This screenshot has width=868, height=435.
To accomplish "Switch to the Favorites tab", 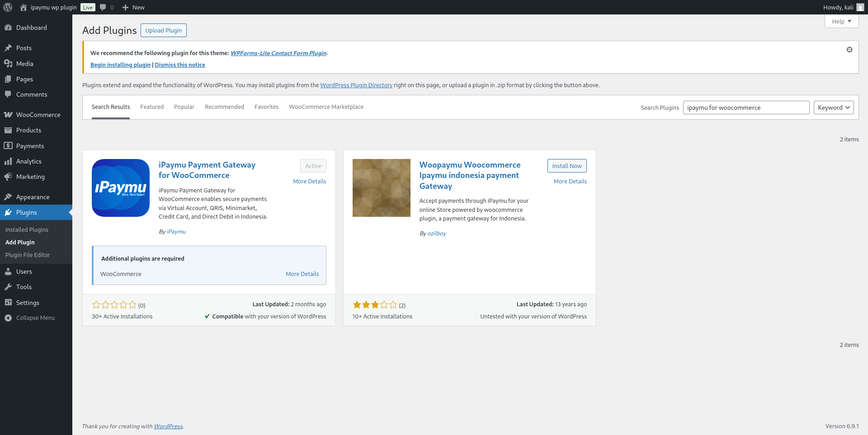I will 266,107.
